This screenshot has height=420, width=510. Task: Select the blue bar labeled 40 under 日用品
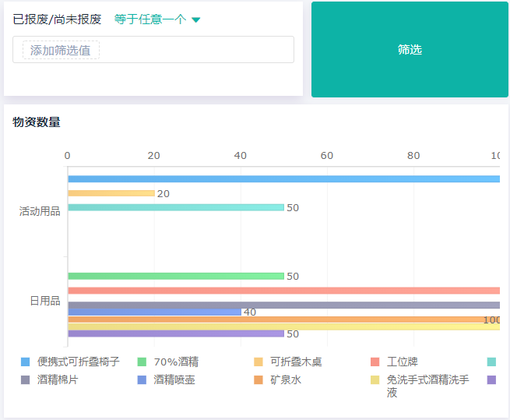click(154, 312)
